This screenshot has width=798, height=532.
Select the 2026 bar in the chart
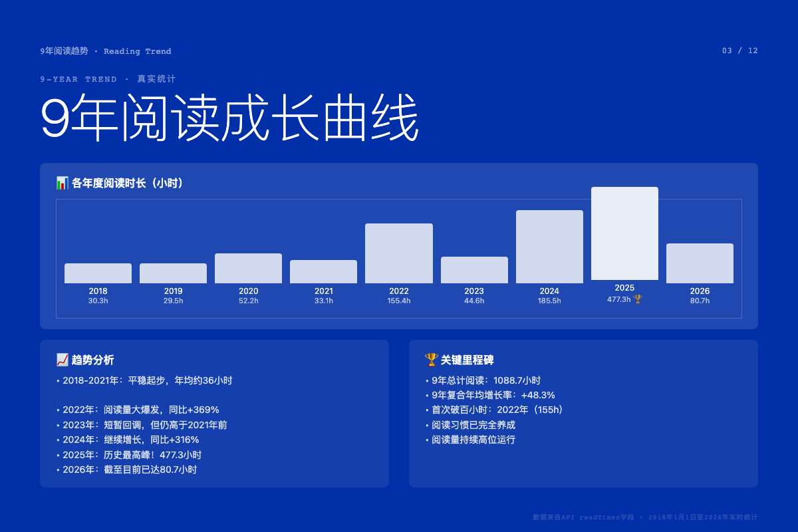point(700,263)
